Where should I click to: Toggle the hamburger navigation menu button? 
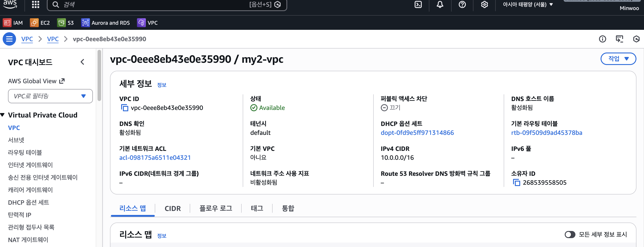(9, 39)
